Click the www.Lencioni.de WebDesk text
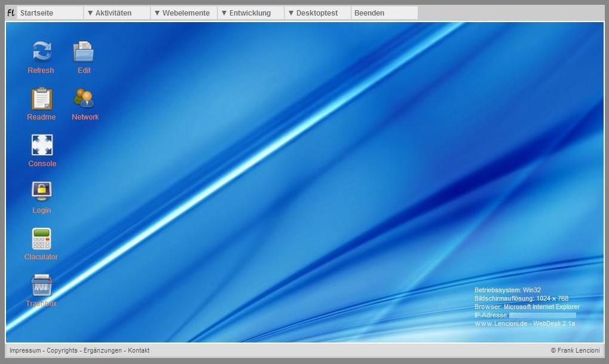Screen dimensions: 609x364 tap(524, 323)
